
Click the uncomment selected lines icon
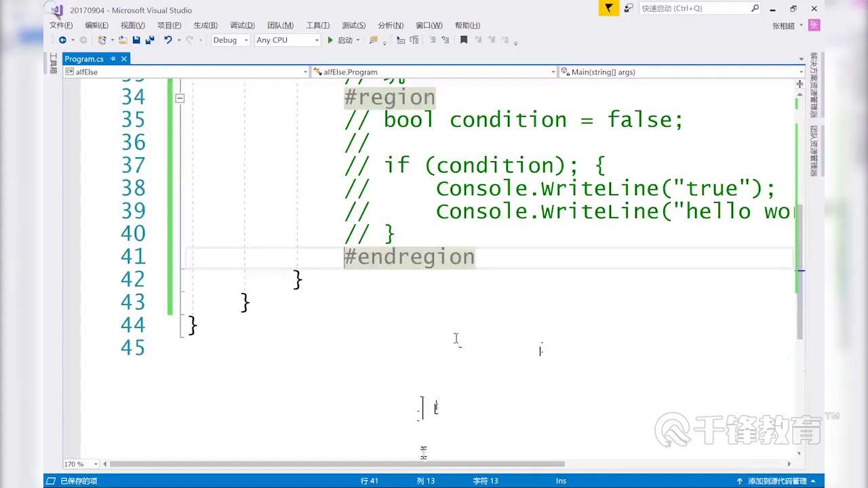tap(445, 40)
